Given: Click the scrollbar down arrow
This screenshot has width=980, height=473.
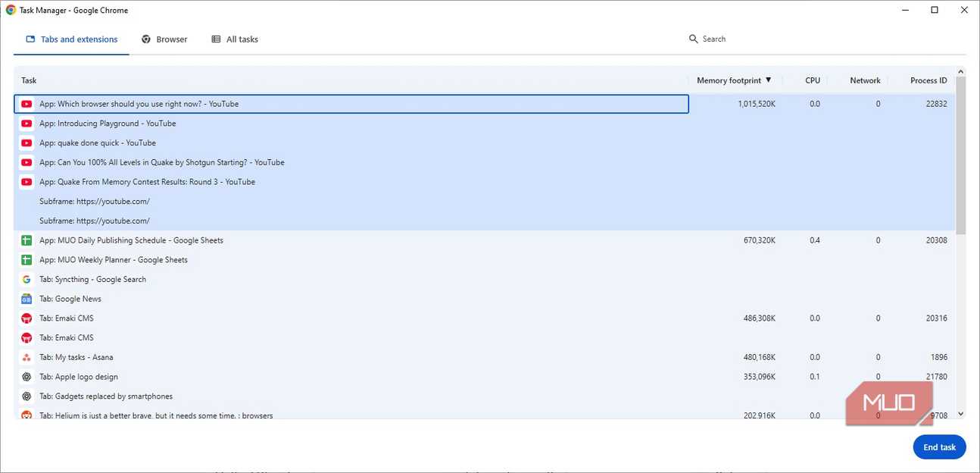Looking at the screenshot, I should pyautogui.click(x=961, y=414).
